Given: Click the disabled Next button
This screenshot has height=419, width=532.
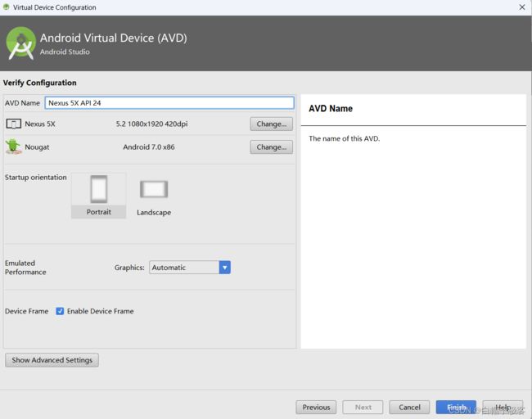Looking at the screenshot, I should [x=363, y=407].
